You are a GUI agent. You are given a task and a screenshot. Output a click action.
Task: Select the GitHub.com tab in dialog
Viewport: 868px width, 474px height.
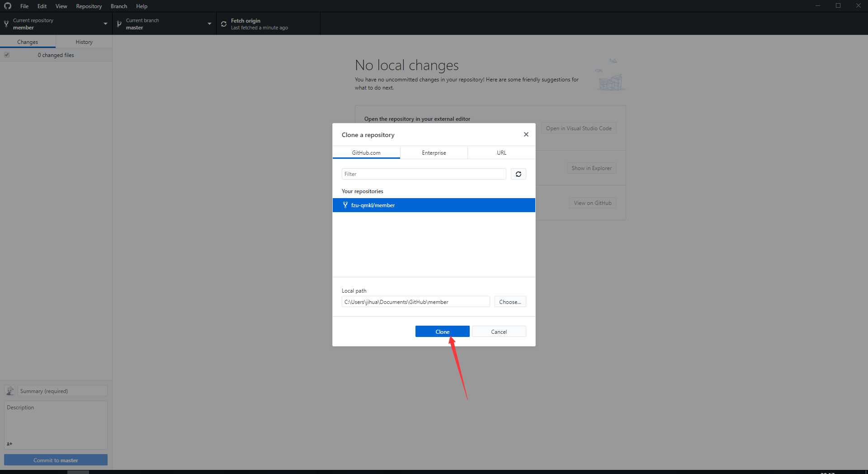(x=366, y=153)
